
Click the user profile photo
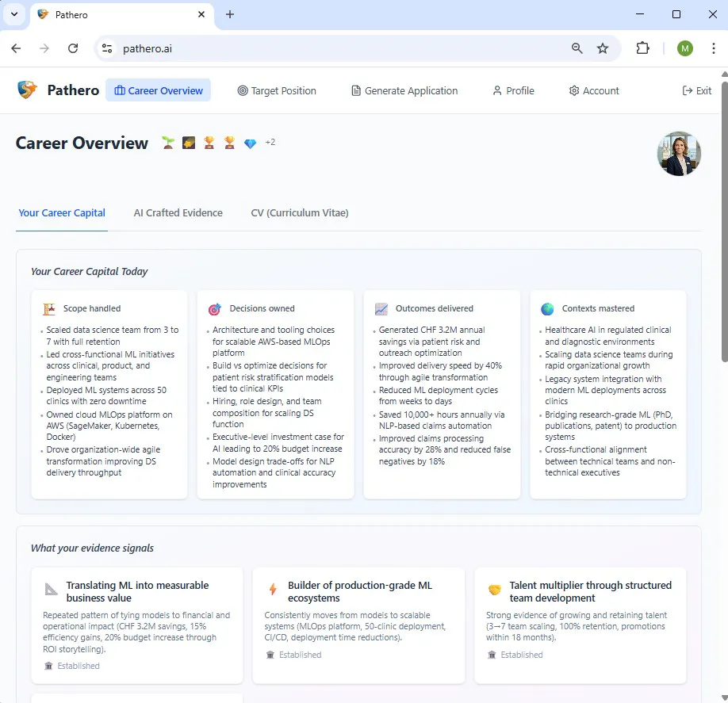[679, 154]
